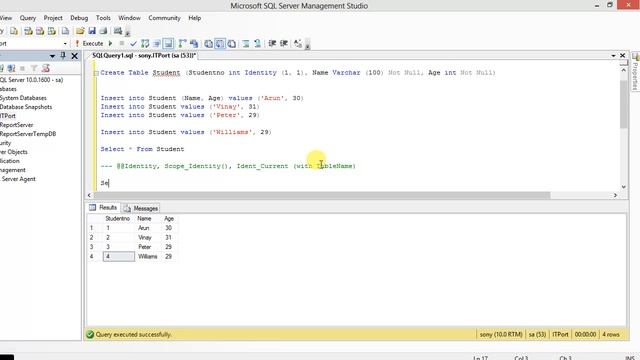Toggle Include Actual Execution Plan
Image resolution: width=640 pixels, height=360 pixels.
pos(182,43)
